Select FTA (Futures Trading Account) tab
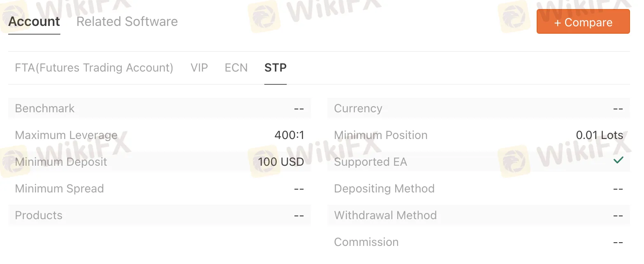Image resolution: width=644 pixels, height=264 pixels. (94, 68)
